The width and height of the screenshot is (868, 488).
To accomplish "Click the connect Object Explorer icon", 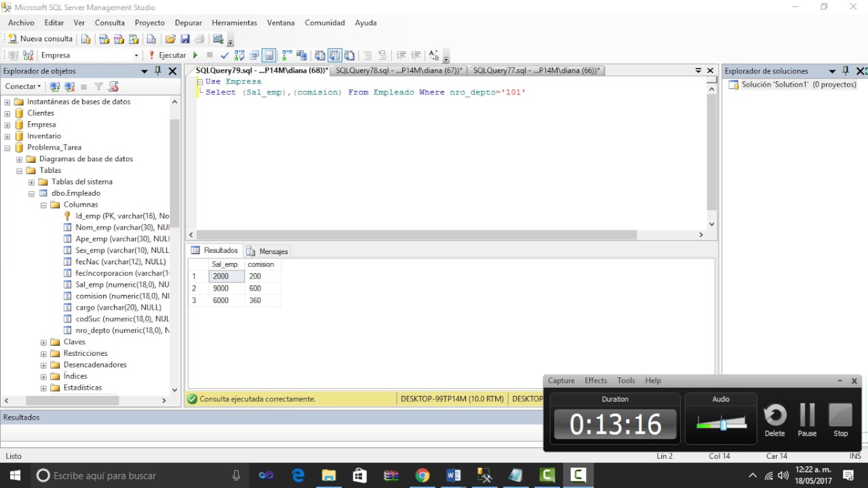I will [55, 86].
